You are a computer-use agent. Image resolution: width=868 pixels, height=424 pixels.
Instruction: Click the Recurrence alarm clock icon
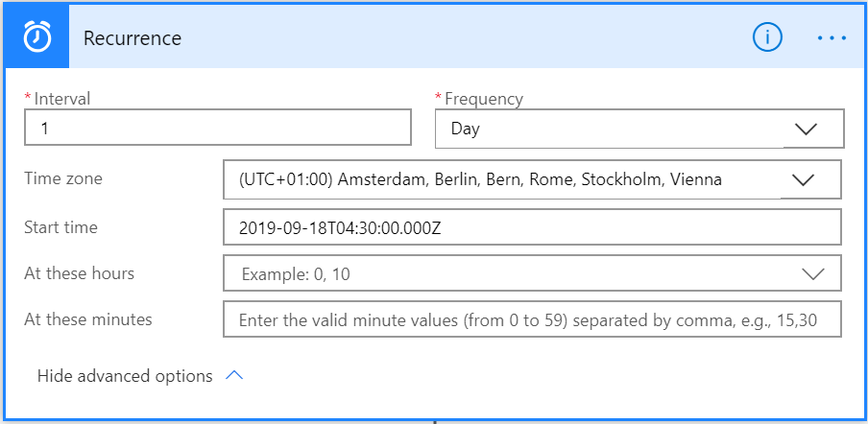pos(36,37)
